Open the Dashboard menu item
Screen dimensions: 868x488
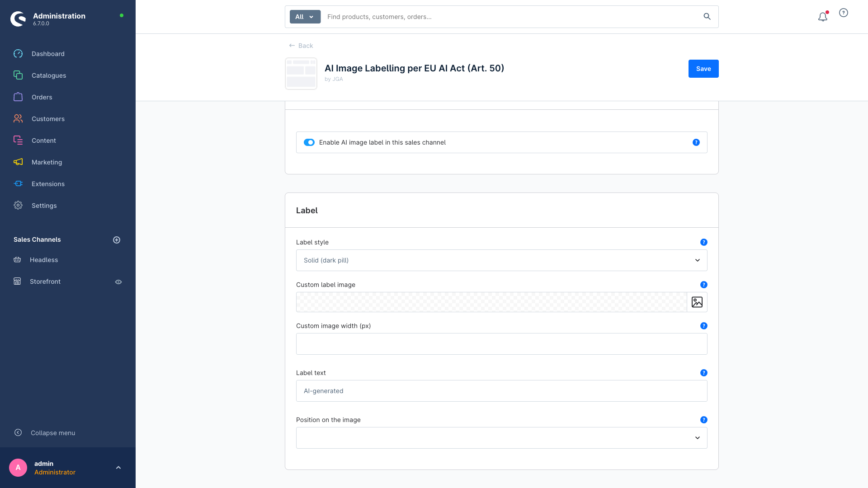pos(48,54)
